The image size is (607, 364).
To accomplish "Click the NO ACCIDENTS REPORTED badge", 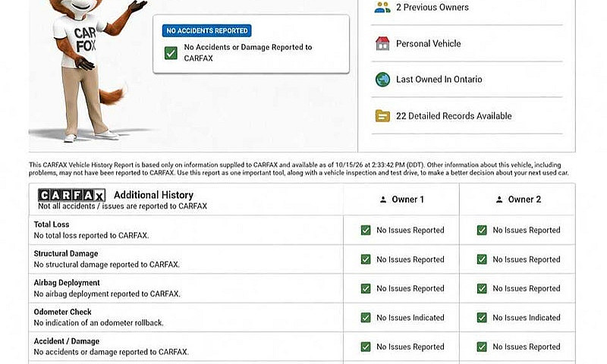I will click(x=206, y=30).
